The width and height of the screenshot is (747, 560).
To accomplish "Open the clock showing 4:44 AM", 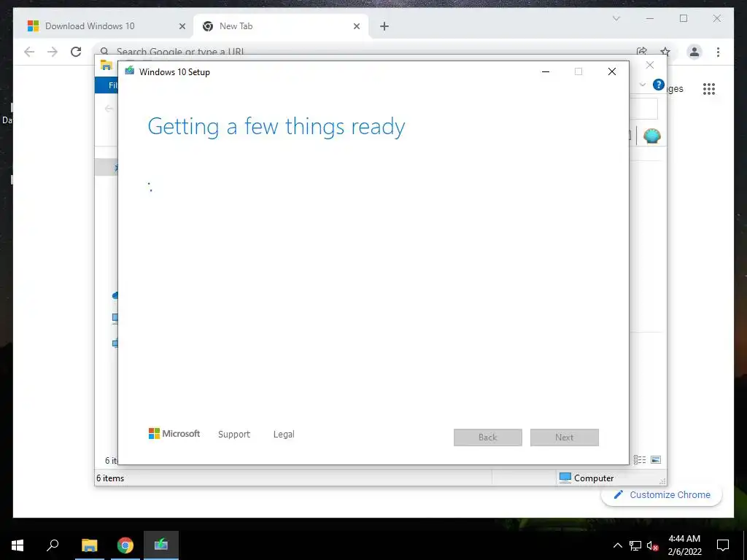I will click(684, 545).
